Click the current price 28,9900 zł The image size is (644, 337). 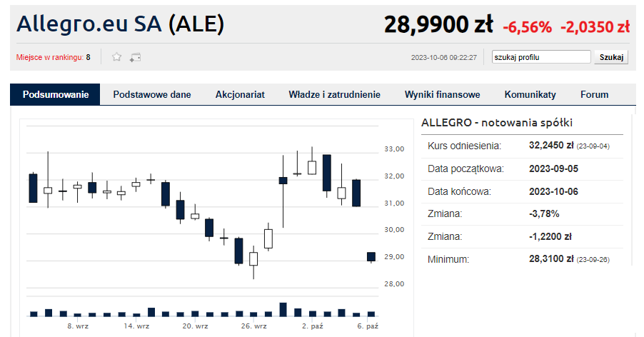[x=438, y=26]
